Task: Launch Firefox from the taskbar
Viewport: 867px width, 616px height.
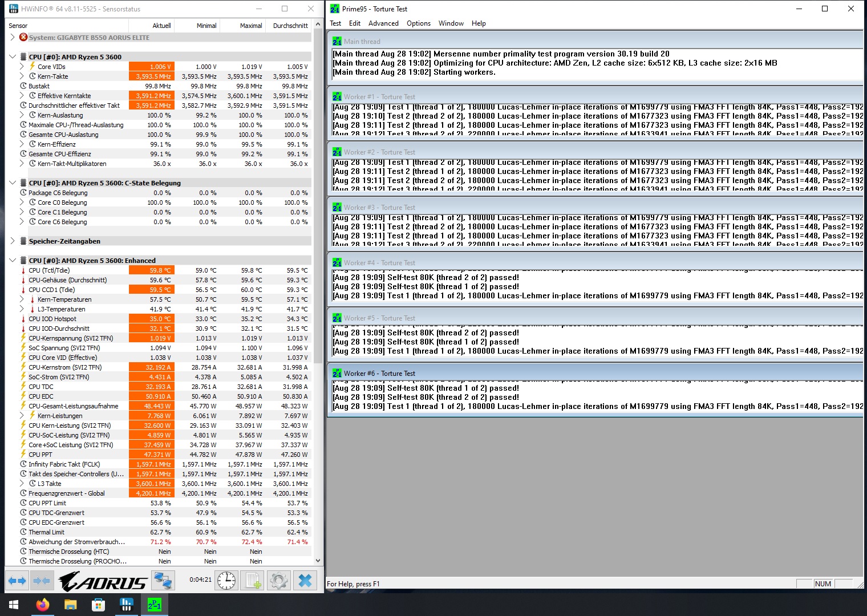Action: tap(42, 605)
